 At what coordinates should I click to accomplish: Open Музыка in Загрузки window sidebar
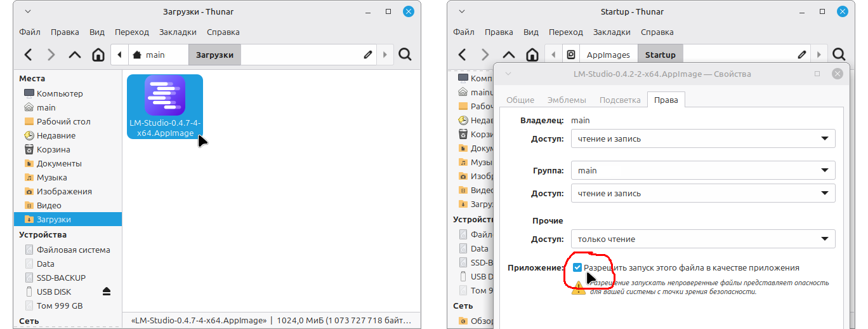pyautogui.click(x=68, y=177)
